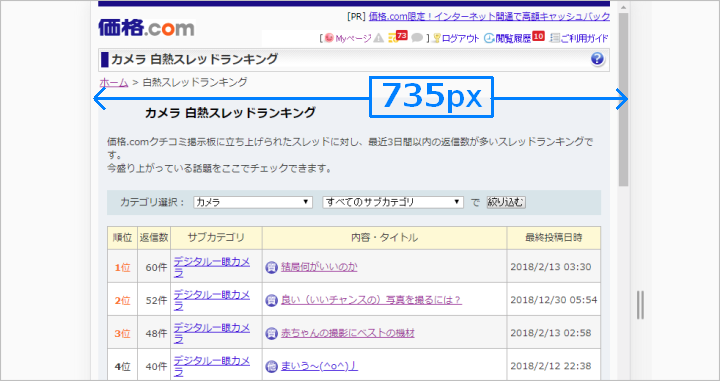Screen dimensions: 720x381
Task: Go to ホーム breadcrumb link
Action: point(113,83)
